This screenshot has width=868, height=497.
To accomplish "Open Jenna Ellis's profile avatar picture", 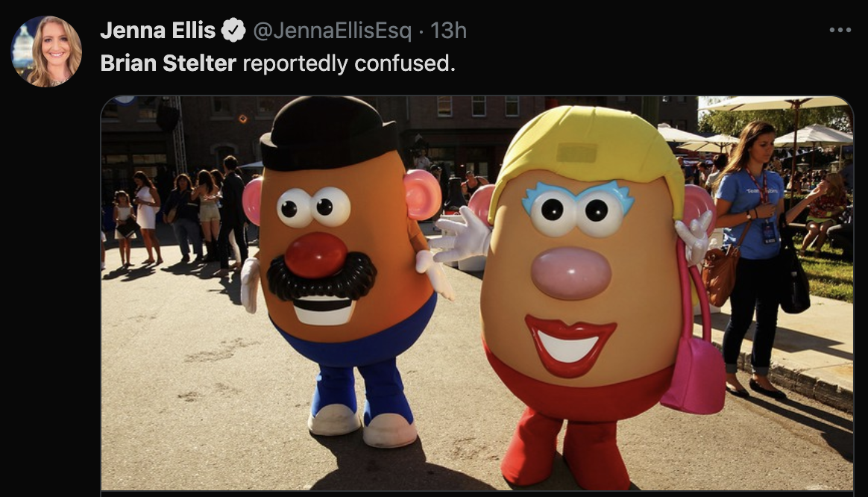I will tap(46, 51).
